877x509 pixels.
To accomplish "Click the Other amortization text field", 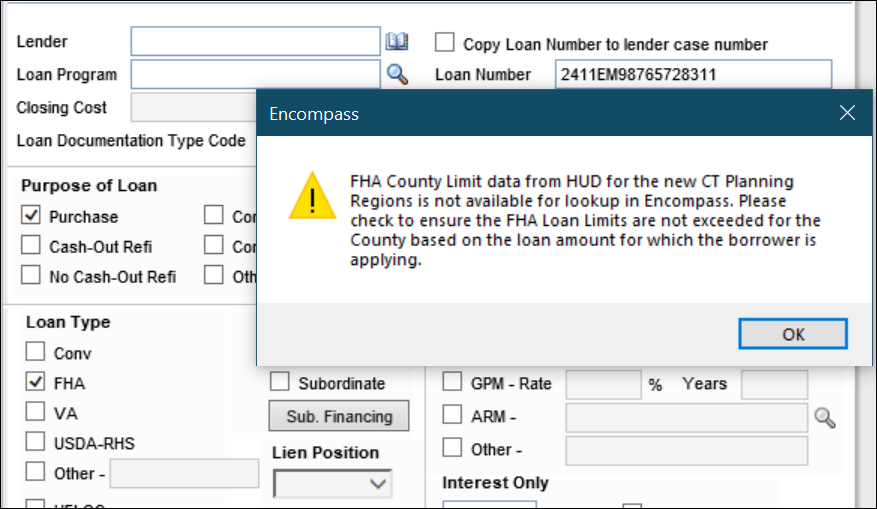I will 686,451.
